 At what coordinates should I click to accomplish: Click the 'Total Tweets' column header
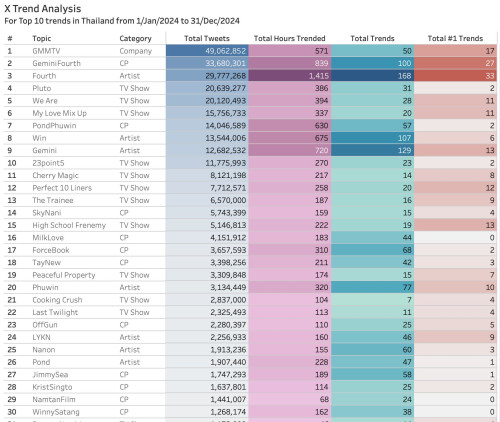pos(207,38)
